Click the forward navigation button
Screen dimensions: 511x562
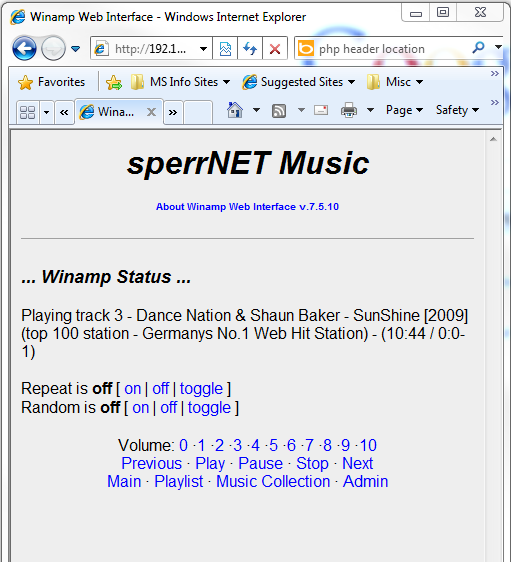[53, 48]
